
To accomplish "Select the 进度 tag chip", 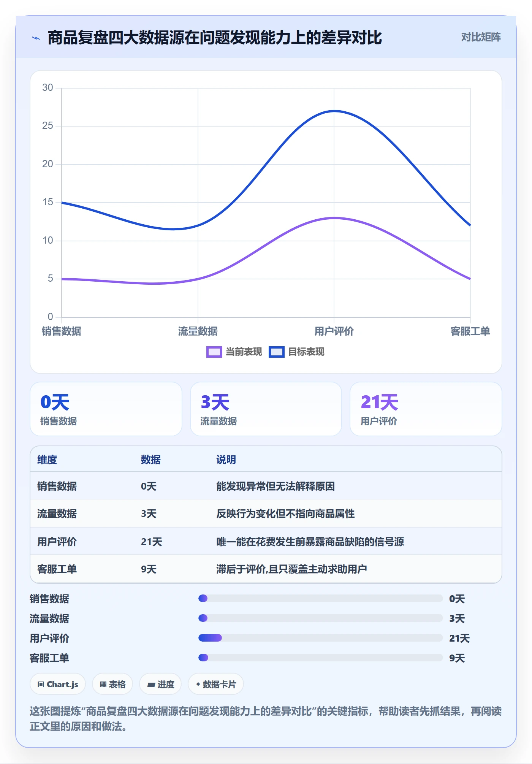I will (160, 684).
